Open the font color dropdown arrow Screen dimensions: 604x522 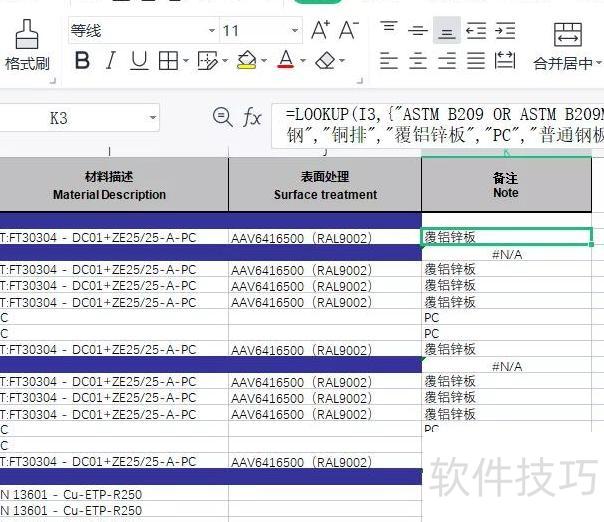point(303,60)
